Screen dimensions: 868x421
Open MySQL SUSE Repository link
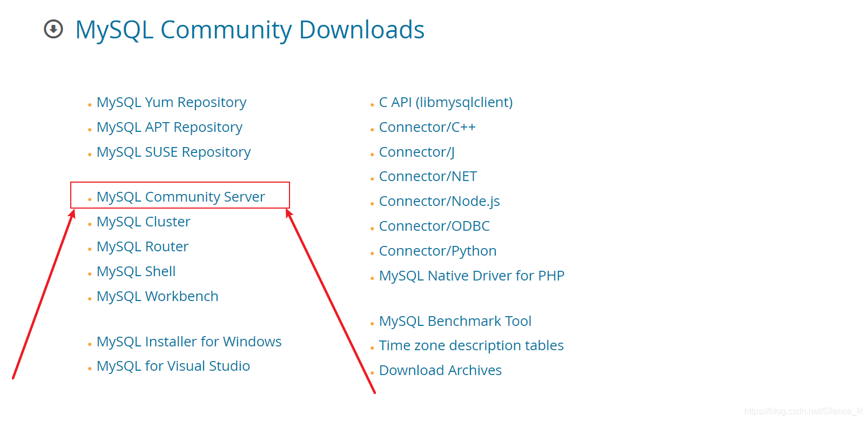[x=173, y=152]
